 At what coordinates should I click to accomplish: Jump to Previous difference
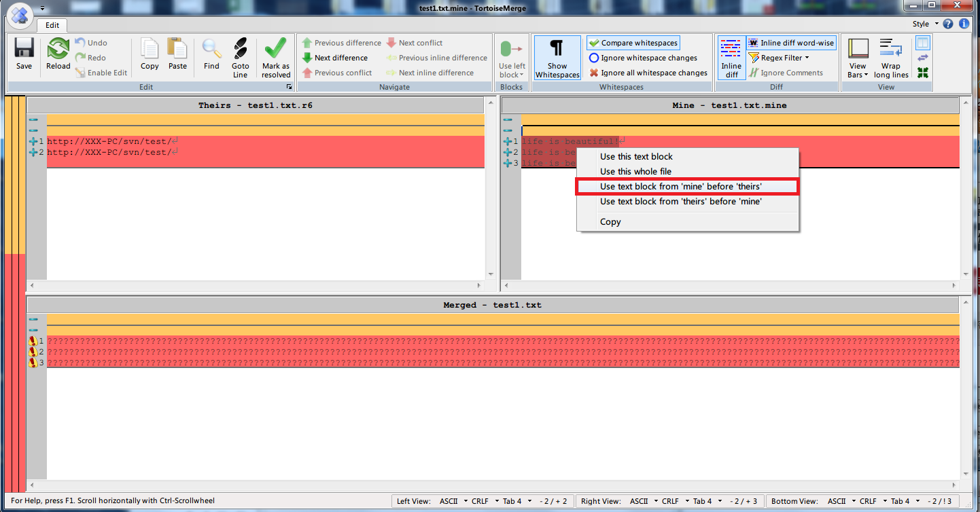click(x=341, y=43)
